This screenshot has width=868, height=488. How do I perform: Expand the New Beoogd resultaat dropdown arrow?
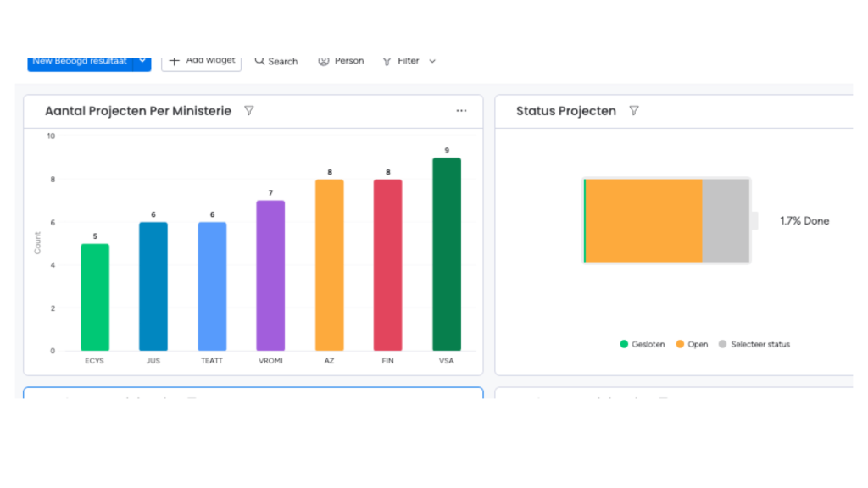click(142, 61)
